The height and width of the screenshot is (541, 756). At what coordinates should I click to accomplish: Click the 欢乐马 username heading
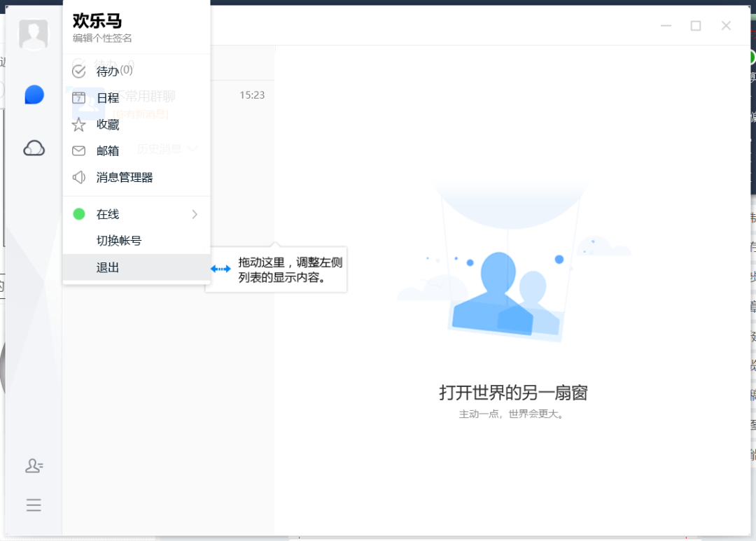coord(97,21)
